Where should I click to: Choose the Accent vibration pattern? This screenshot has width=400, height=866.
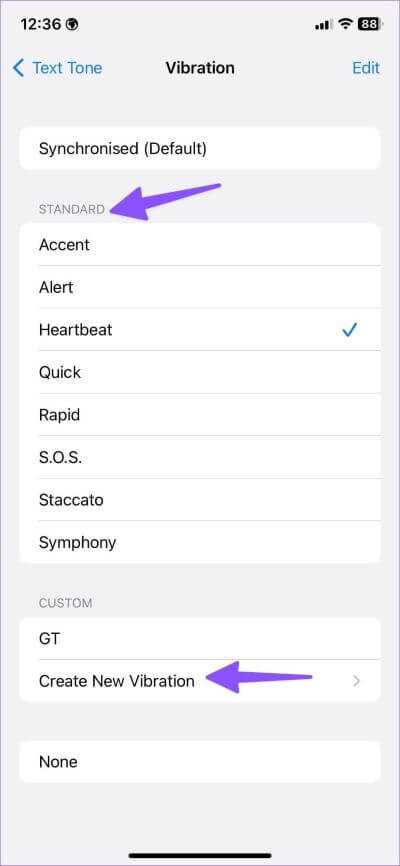coord(199,245)
